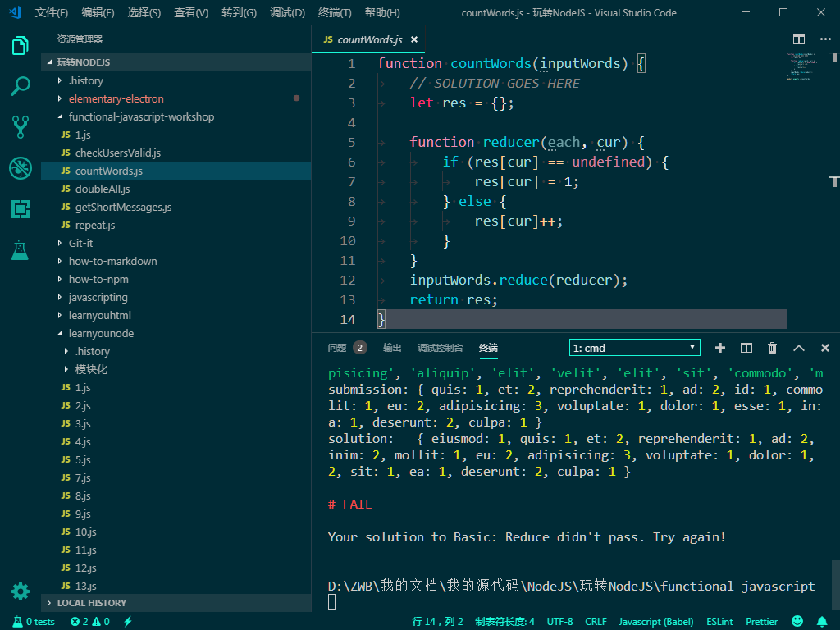Kill the terminal using the trash icon

coord(772,348)
